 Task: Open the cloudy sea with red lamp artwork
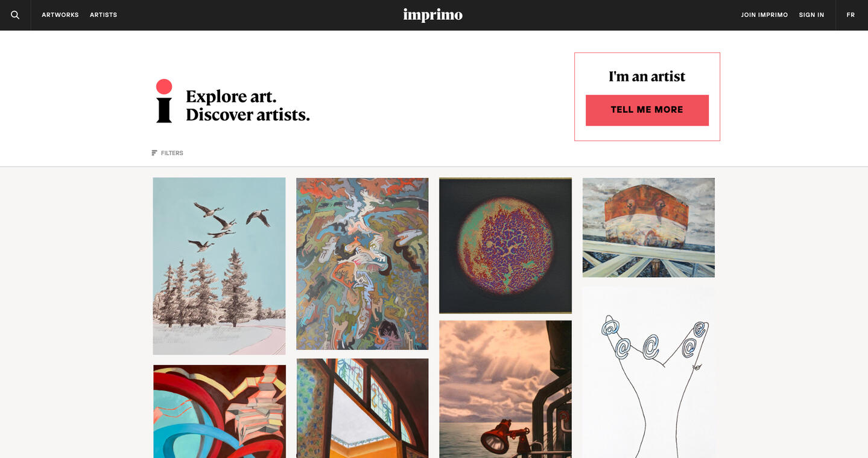[505, 389]
